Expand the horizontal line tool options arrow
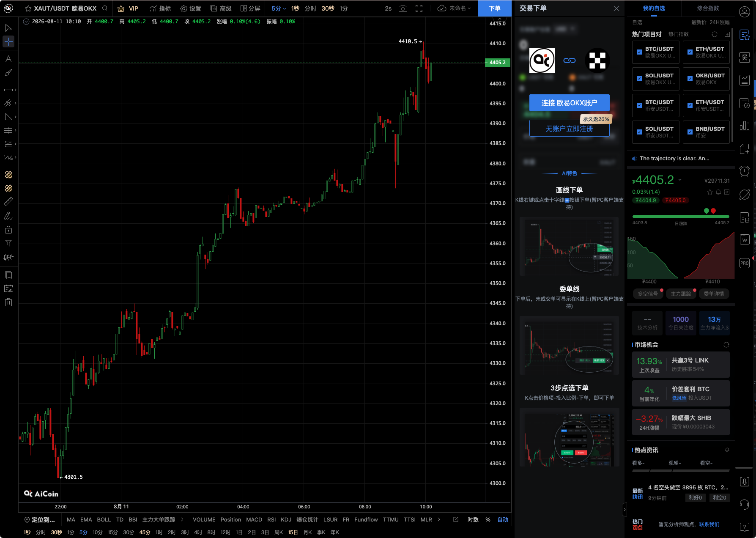The image size is (756, 538). [x=16, y=90]
